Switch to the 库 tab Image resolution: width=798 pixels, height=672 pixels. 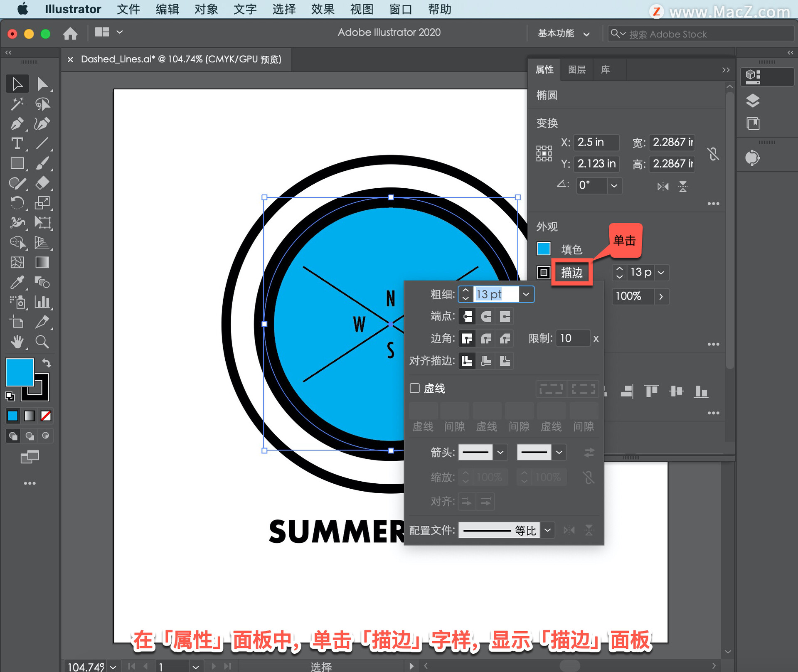[606, 69]
